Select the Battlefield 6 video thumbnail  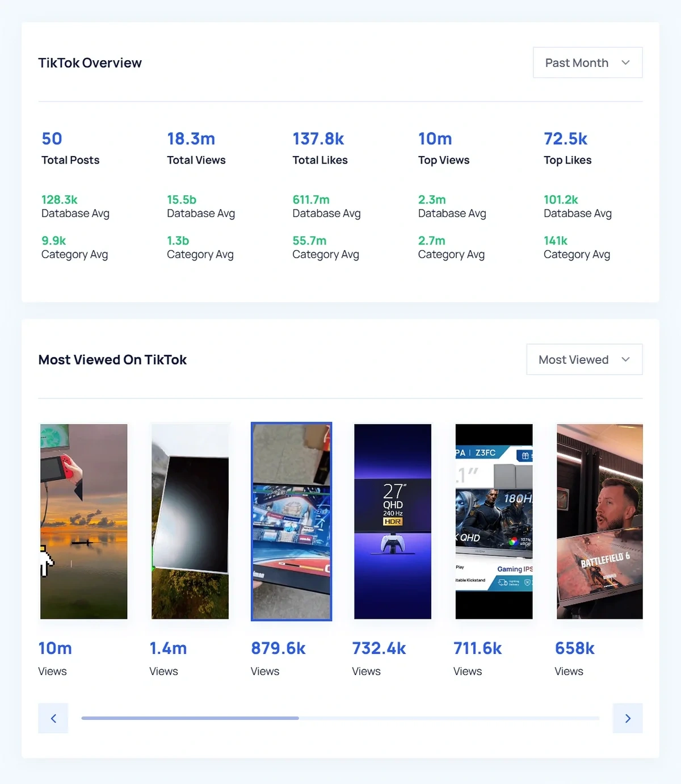[599, 521]
